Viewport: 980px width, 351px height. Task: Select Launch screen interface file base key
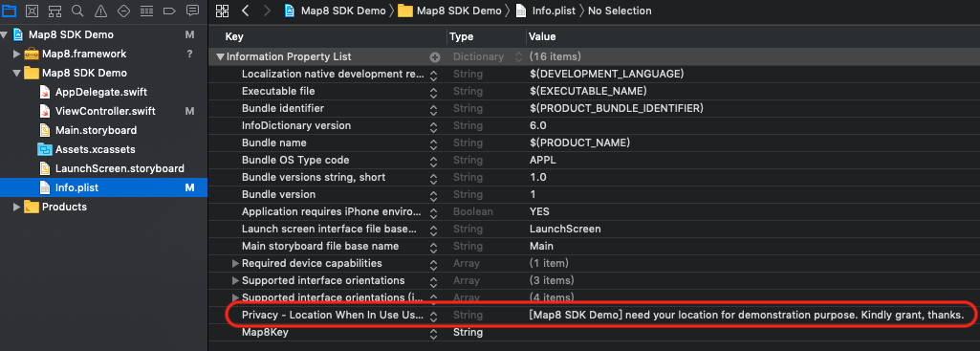[x=329, y=229]
